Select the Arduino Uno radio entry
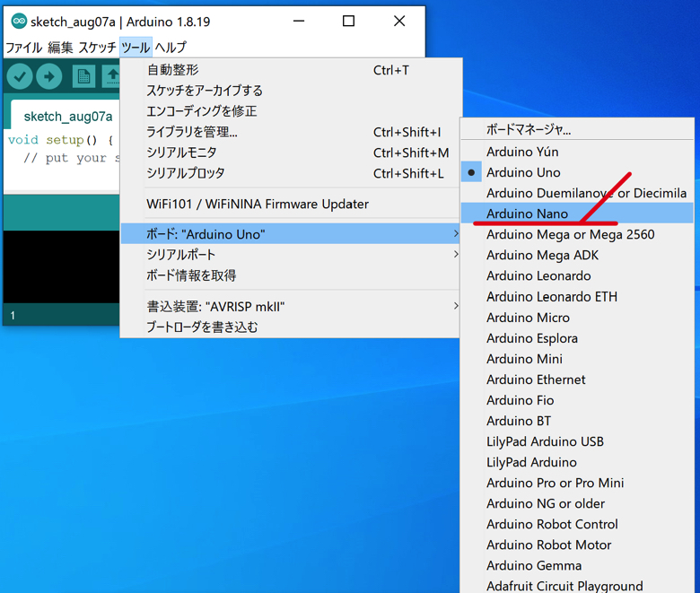700x593 pixels. pos(577,172)
